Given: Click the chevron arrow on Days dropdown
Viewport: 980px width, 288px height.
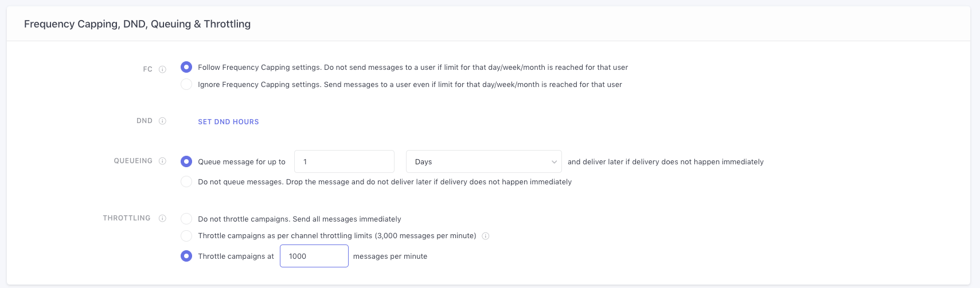Looking at the screenshot, I should click(554, 162).
